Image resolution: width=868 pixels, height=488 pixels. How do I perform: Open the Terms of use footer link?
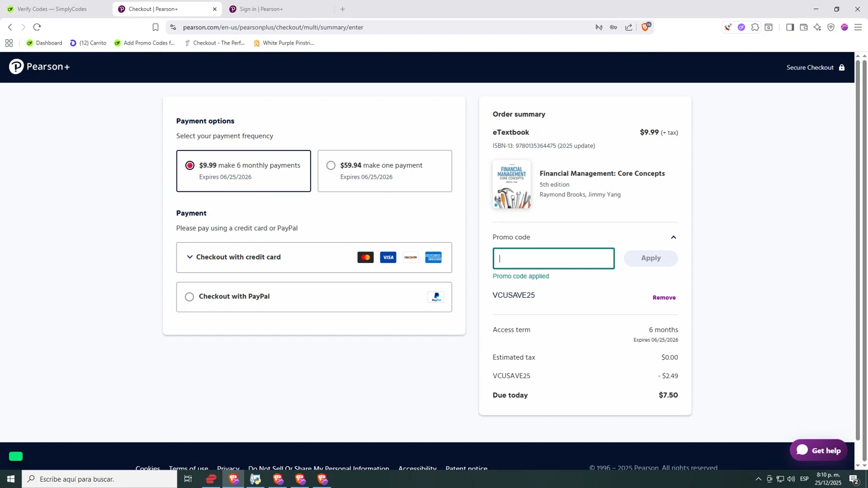[189, 468]
